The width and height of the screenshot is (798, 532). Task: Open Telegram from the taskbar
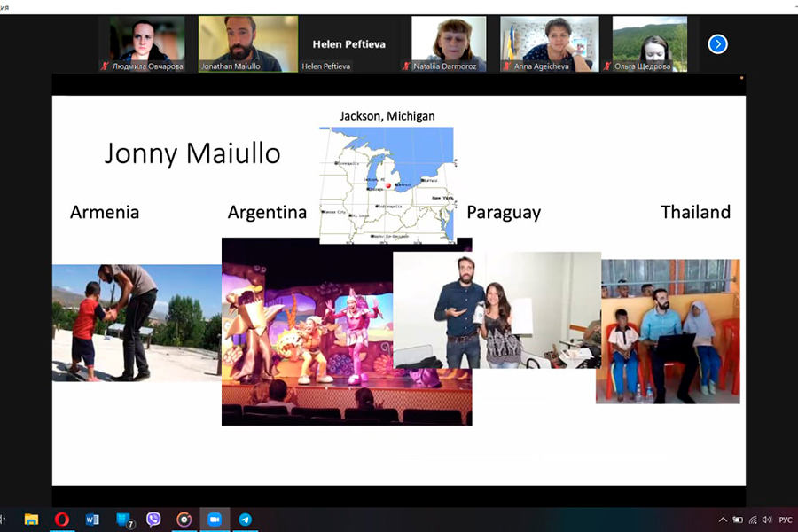pyautogui.click(x=245, y=520)
